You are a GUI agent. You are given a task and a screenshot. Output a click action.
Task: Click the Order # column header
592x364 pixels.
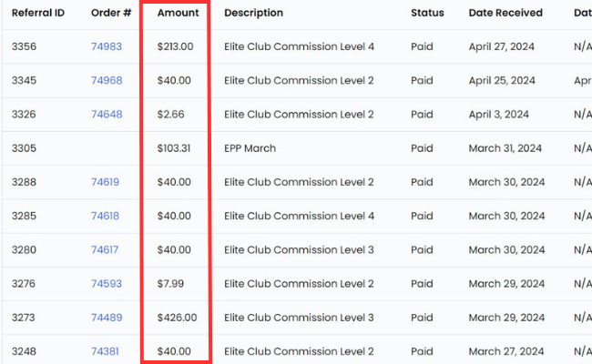[111, 13]
